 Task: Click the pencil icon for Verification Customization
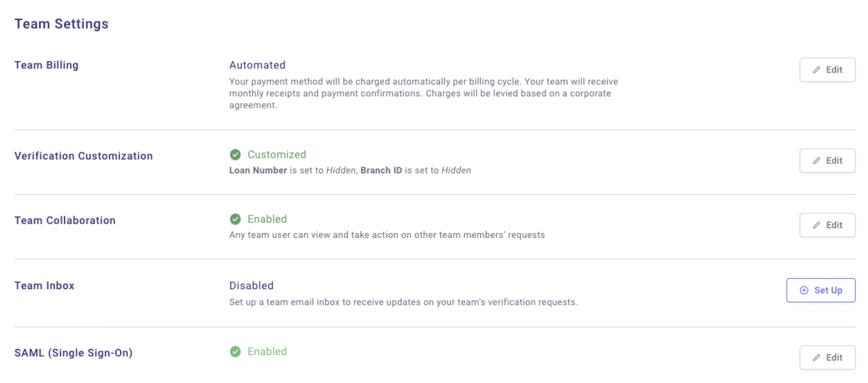coord(817,161)
